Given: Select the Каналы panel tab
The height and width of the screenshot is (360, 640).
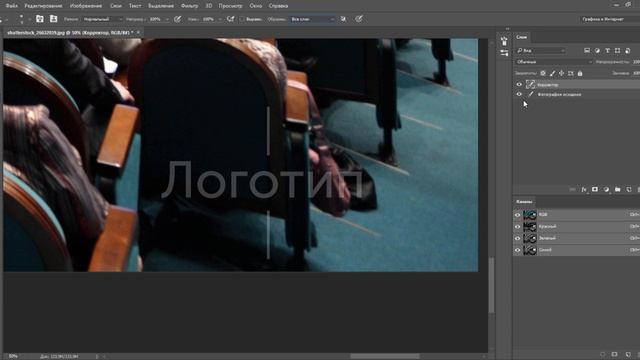Looking at the screenshot, I should click(x=524, y=202).
